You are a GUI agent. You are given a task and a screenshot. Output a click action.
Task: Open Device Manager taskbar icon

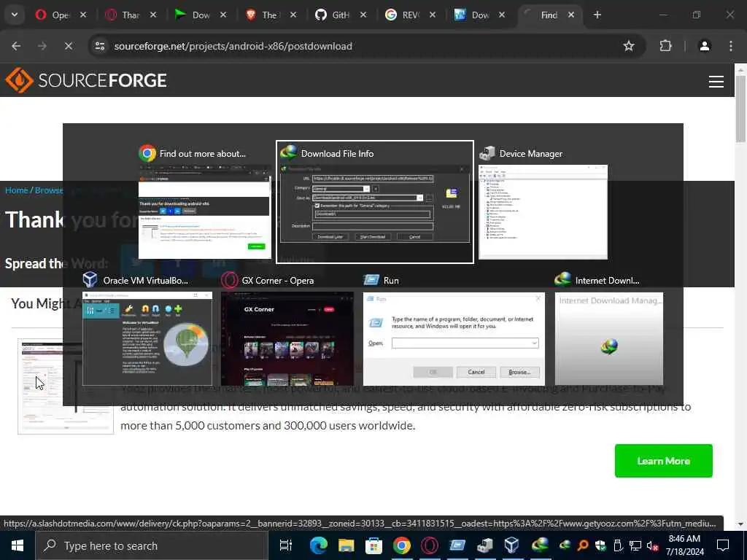pos(485,545)
